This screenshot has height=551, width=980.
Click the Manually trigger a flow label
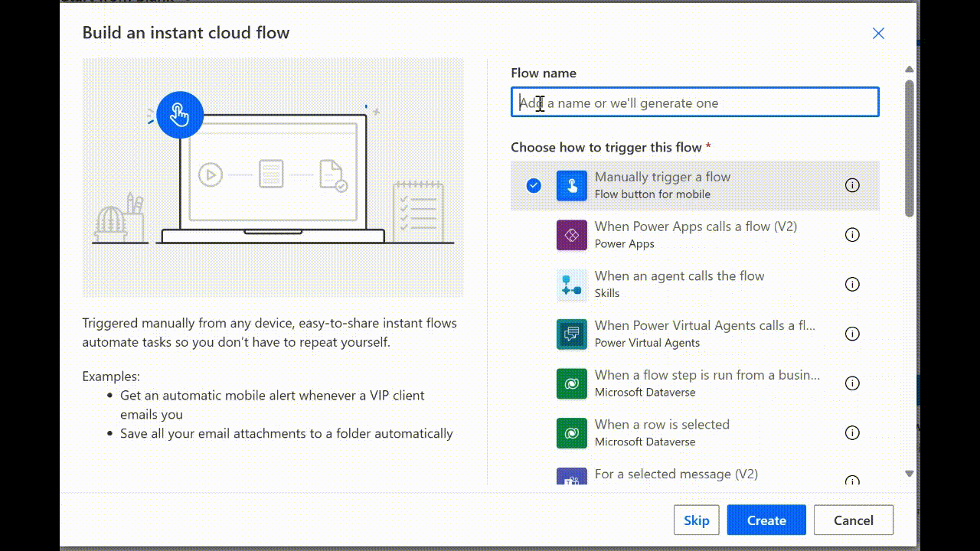pos(663,177)
